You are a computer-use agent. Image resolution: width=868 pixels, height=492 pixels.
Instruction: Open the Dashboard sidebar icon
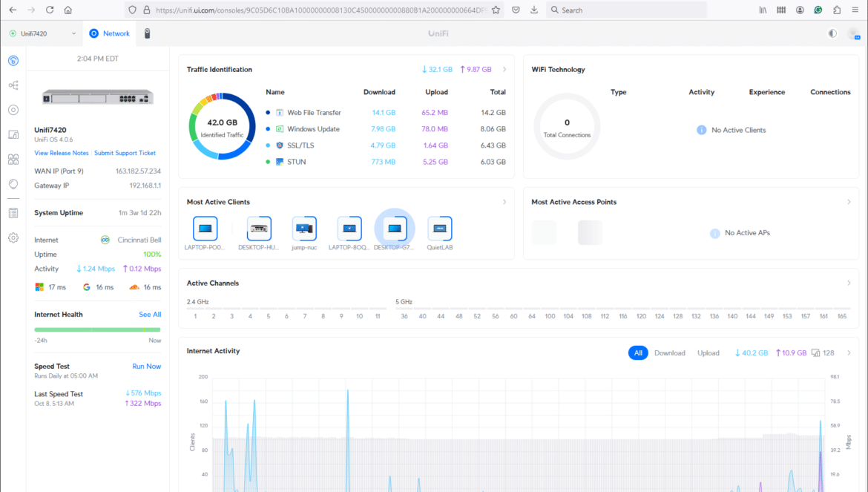click(x=13, y=60)
